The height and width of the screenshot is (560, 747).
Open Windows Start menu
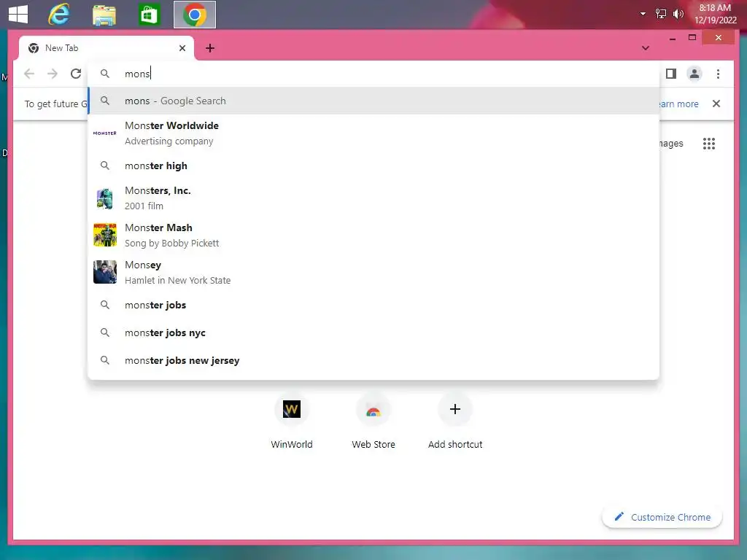[18, 15]
